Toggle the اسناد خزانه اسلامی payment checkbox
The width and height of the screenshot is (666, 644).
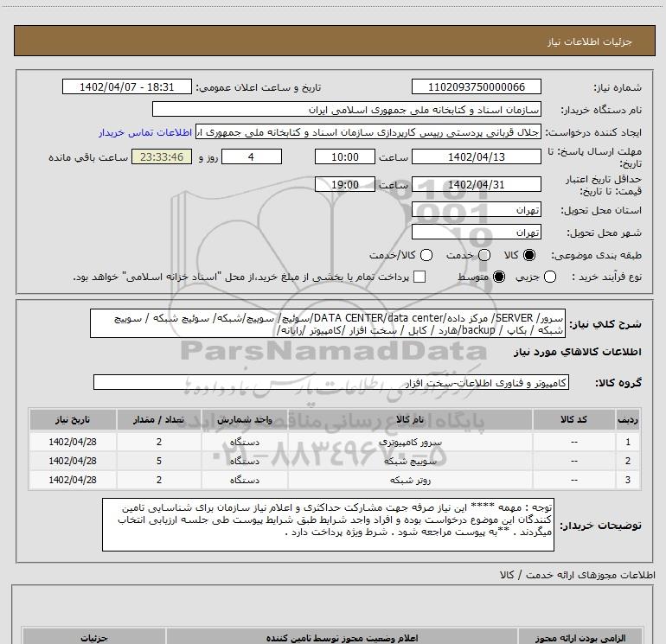[x=419, y=277]
